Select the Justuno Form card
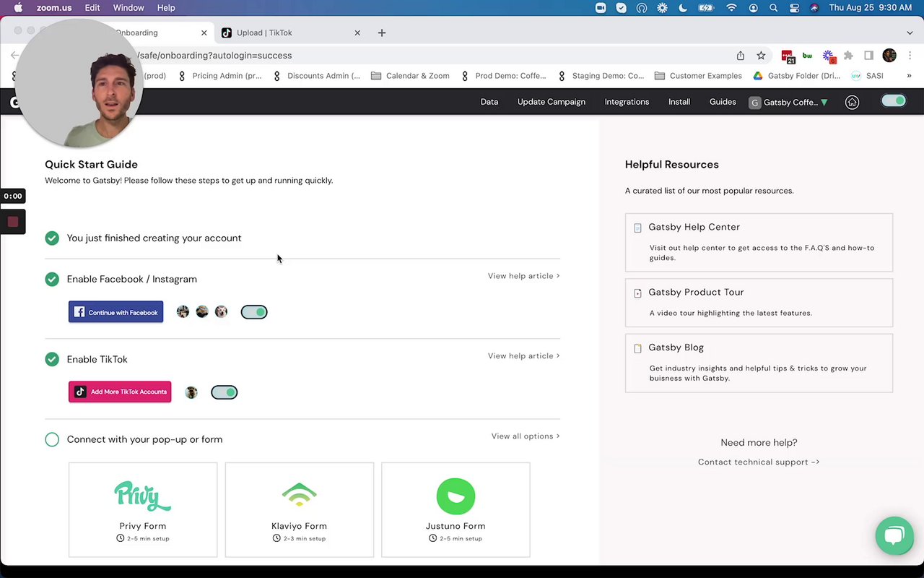Screen dimensions: 924x578 coord(456,510)
